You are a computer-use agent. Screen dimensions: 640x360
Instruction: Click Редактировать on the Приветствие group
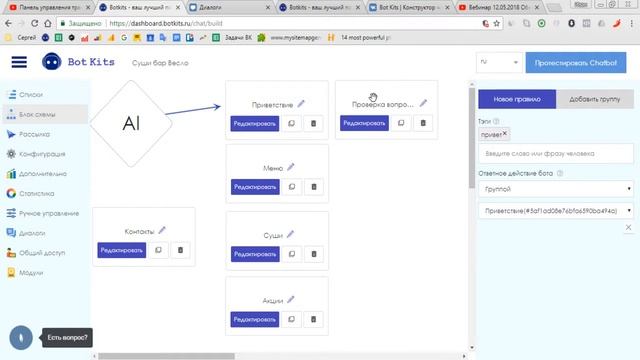pyautogui.click(x=255, y=124)
